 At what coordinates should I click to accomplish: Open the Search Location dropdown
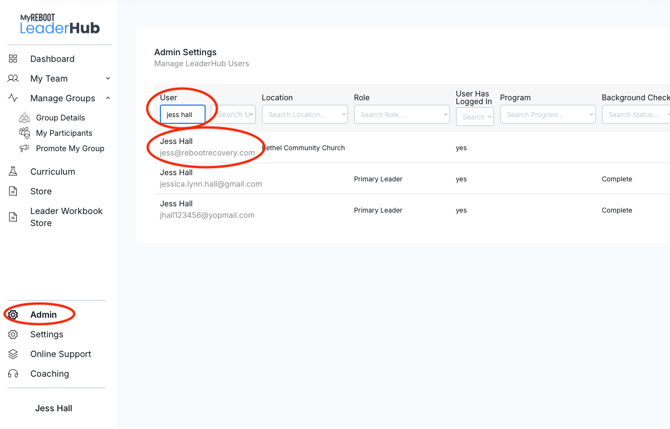coord(305,115)
